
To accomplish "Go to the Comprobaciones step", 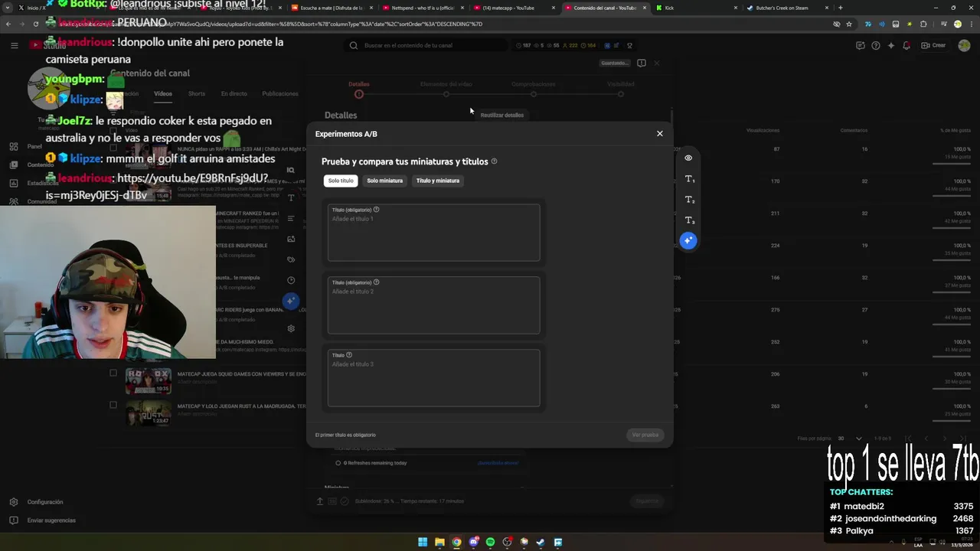I will [x=534, y=89].
